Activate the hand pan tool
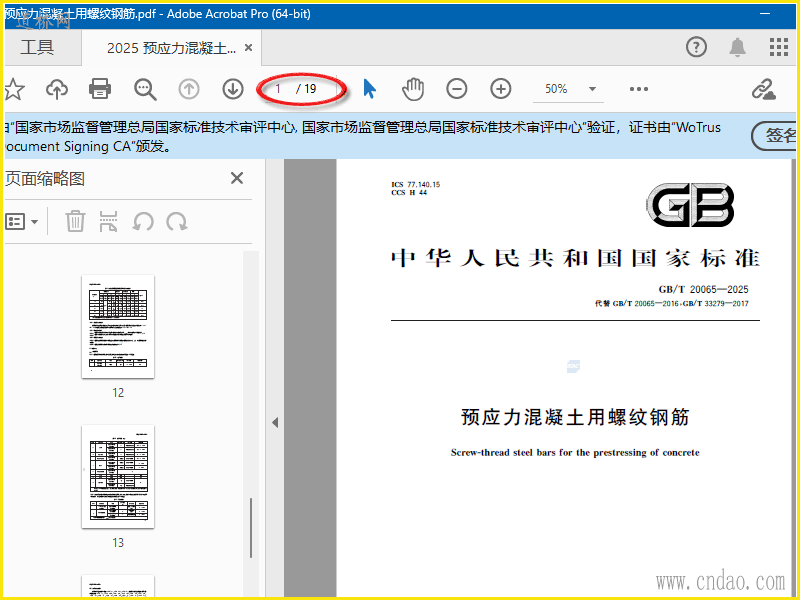The width and height of the screenshot is (800, 600). point(413,89)
